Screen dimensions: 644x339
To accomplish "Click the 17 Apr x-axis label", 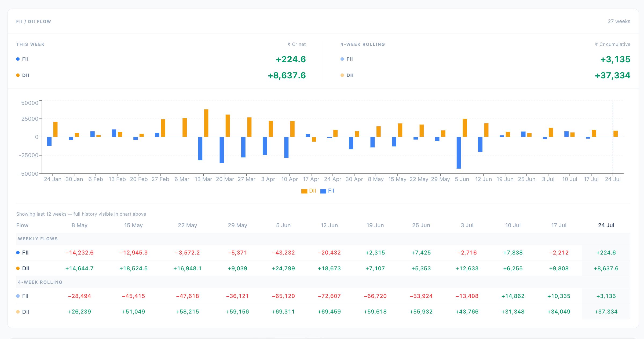I will point(311,179).
